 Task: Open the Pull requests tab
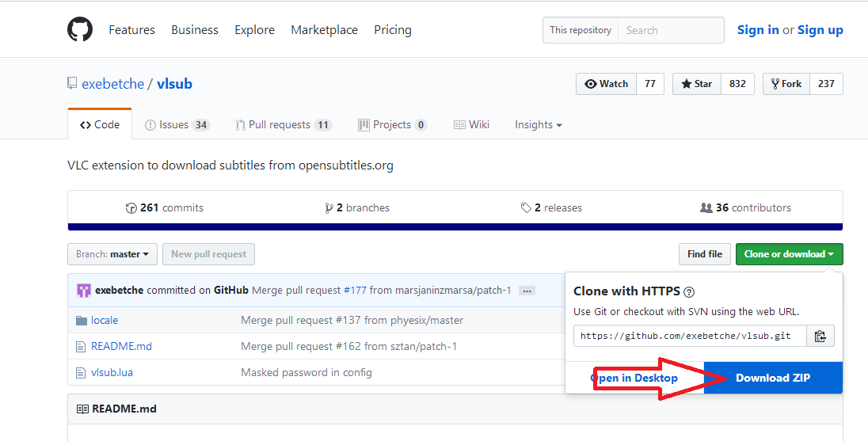[x=284, y=125]
